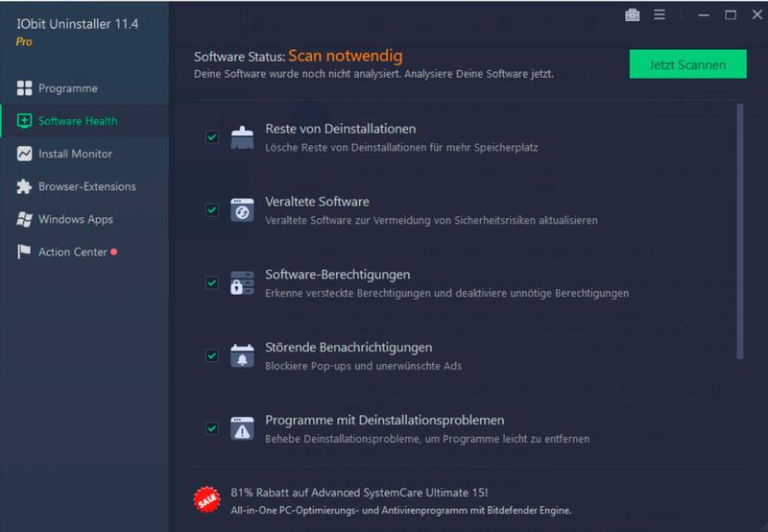Image resolution: width=768 pixels, height=532 pixels.
Task: Open the toolbox icon in title bar
Action: [x=633, y=15]
